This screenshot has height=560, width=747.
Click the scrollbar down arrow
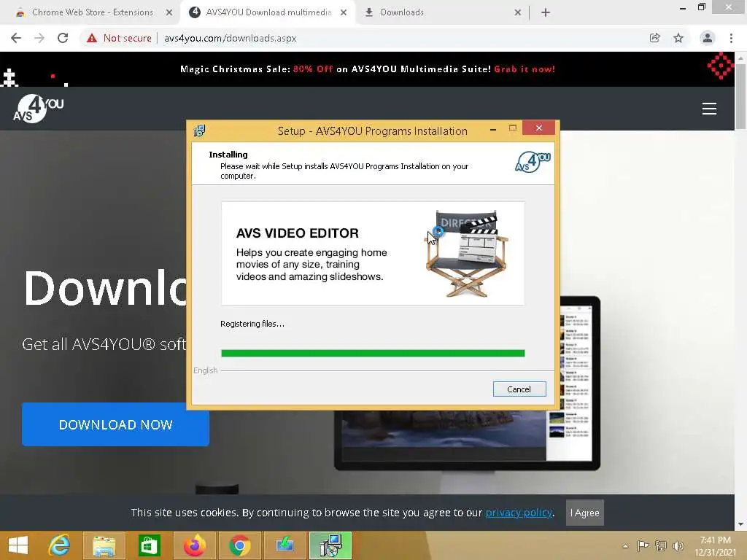tap(740, 525)
